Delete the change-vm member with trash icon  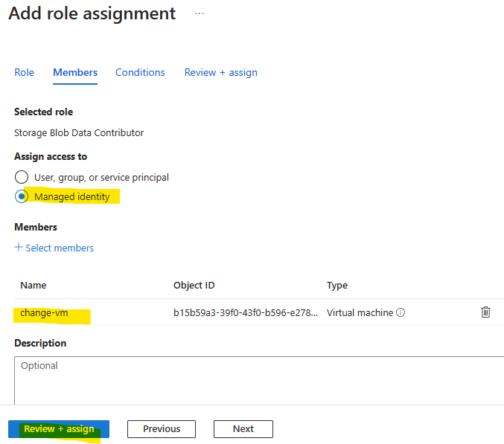[x=485, y=312]
